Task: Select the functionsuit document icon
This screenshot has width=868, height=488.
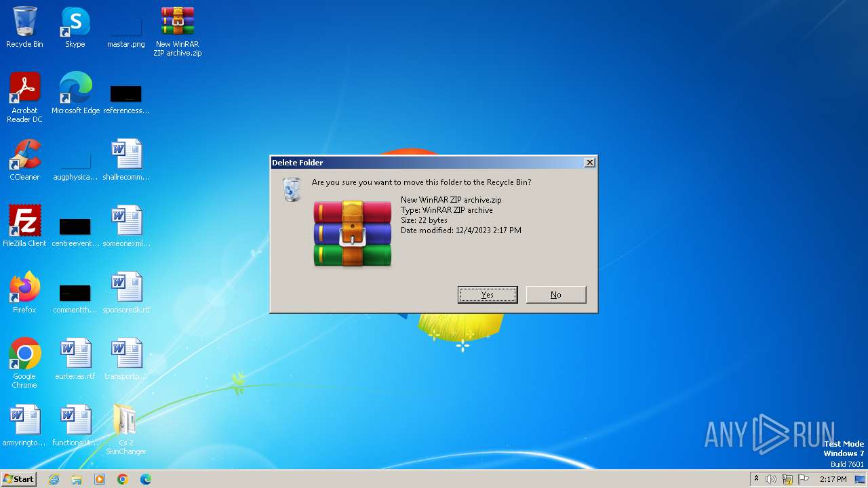Action: point(75,426)
